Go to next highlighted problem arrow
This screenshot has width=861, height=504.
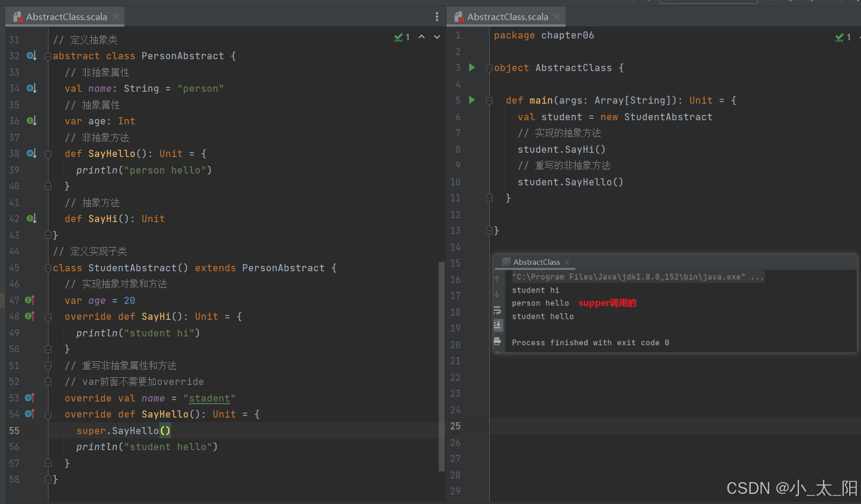(x=437, y=37)
